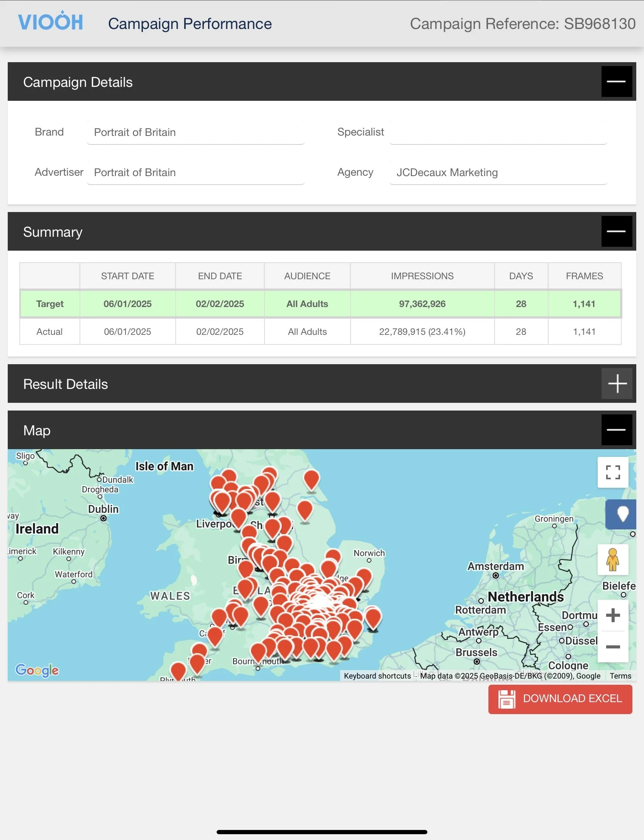Collapse the Map section
The width and height of the screenshot is (644, 840).
tap(617, 430)
